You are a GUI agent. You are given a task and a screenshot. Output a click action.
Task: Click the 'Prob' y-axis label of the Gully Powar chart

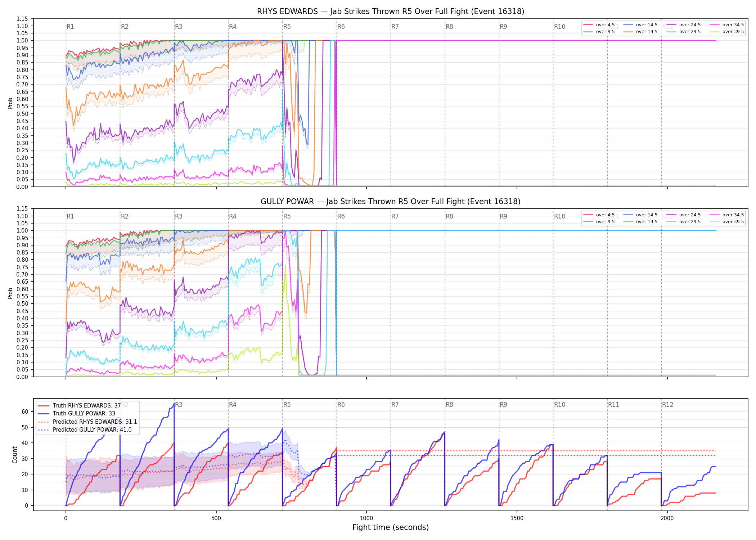[10, 293]
